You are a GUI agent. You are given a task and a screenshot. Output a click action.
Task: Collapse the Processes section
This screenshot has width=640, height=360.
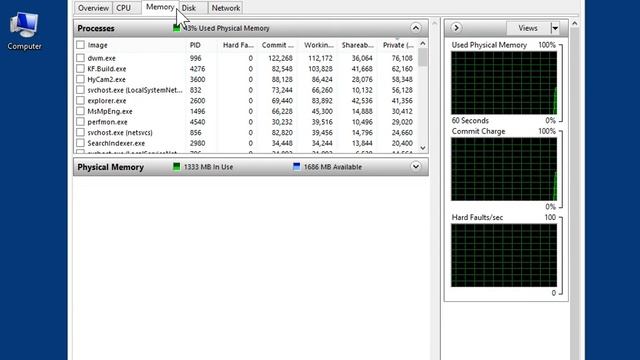[416, 28]
